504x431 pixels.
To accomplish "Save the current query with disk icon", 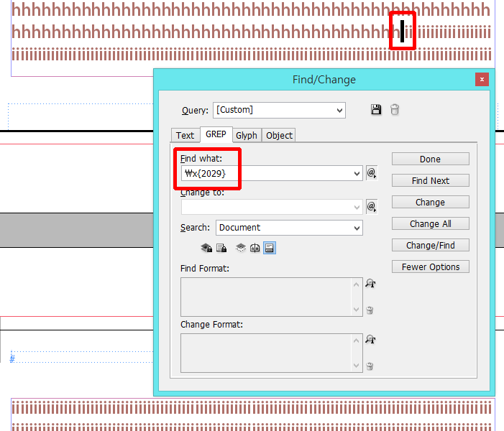I will (376, 109).
